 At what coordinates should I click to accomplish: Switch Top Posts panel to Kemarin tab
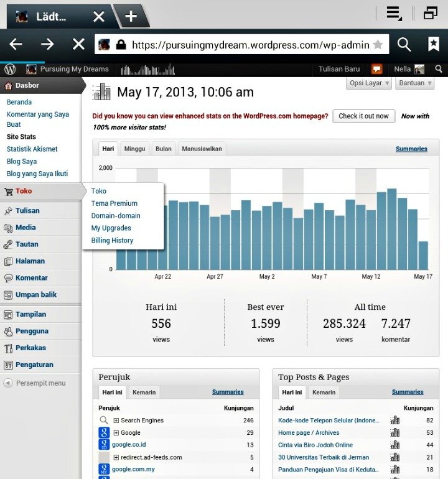[324, 393]
